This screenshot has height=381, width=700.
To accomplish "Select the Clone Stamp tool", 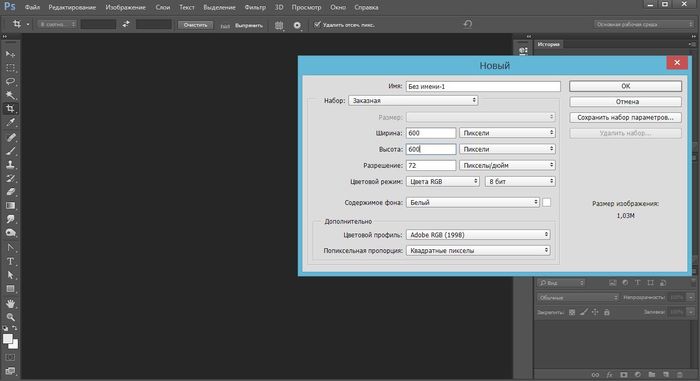I will point(10,164).
